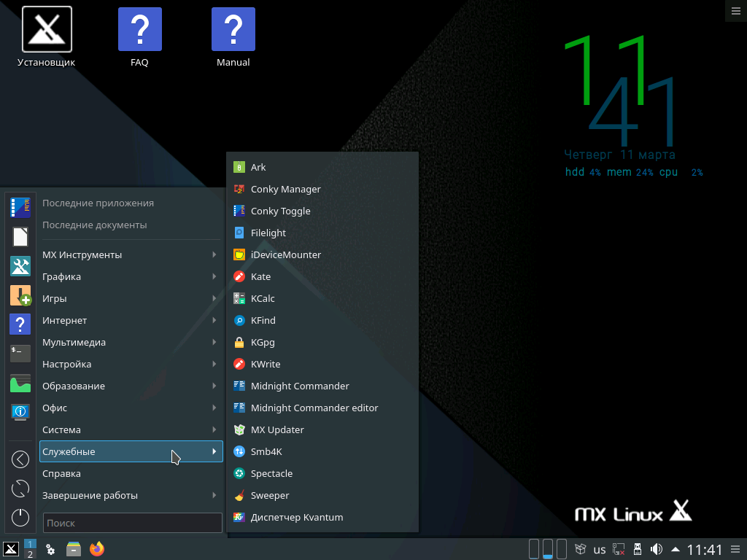
Task: Launch terminal from sidebar icon
Action: click(20, 354)
